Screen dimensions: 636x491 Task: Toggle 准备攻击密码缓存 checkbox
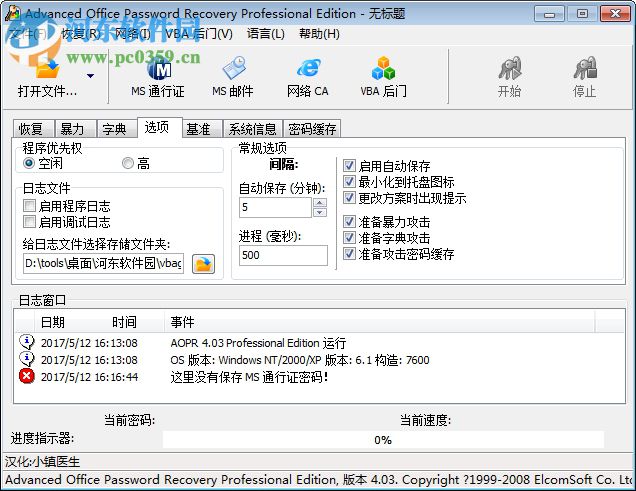pyautogui.click(x=349, y=254)
